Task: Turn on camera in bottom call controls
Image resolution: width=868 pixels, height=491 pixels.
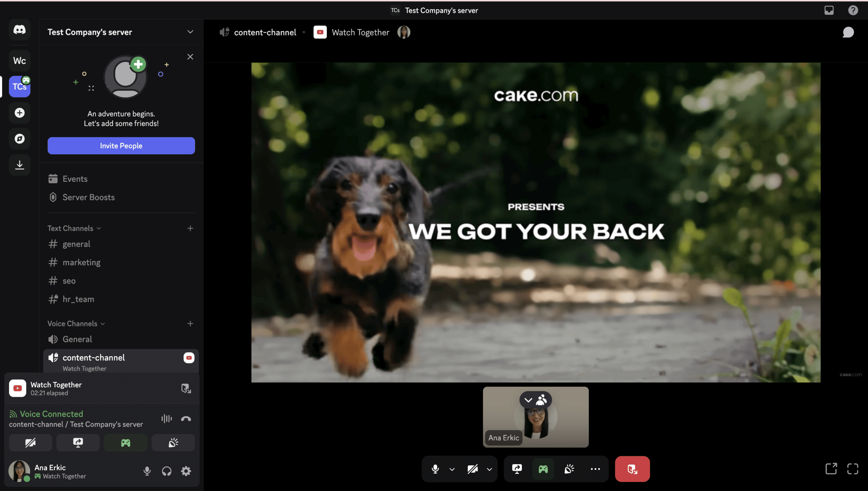Action: point(473,469)
